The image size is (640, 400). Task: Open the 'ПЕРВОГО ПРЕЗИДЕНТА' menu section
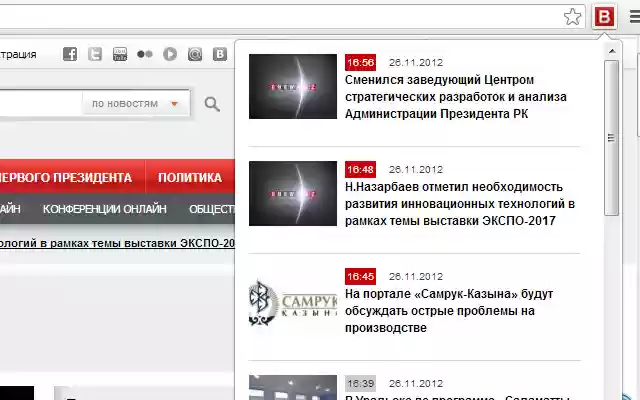click(x=66, y=178)
